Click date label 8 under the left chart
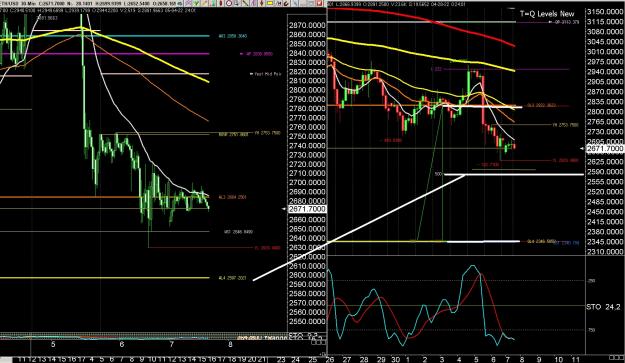This screenshot has width=625, height=363. [x=230, y=344]
